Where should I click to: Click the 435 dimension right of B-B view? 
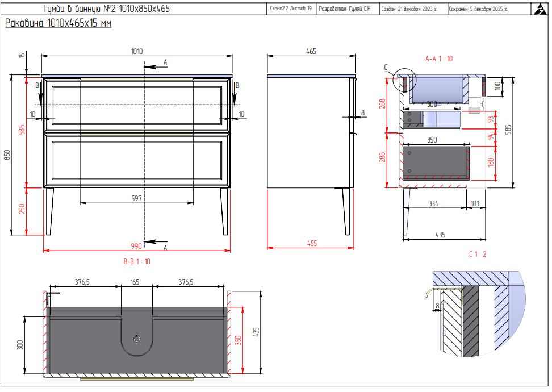pyautogui.click(x=256, y=332)
